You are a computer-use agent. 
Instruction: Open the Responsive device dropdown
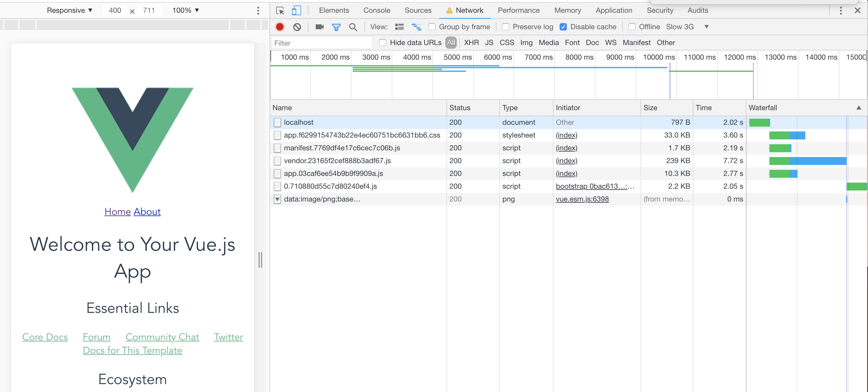coord(69,10)
